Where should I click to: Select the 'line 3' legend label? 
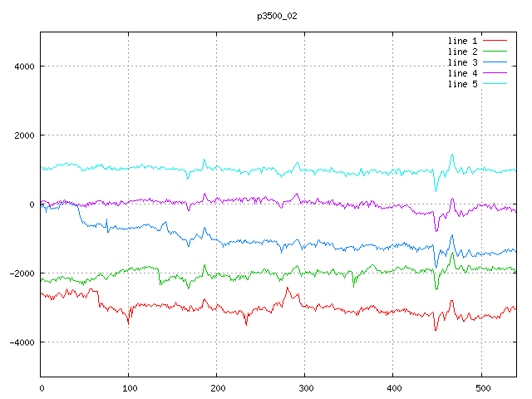tap(462, 62)
